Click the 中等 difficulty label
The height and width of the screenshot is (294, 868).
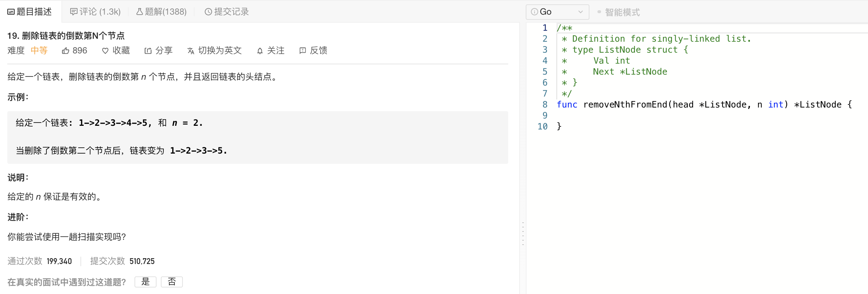[x=39, y=50]
